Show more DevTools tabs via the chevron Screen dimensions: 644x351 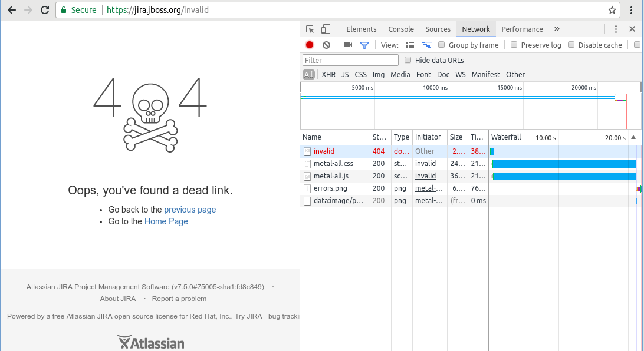pos(557,29)
